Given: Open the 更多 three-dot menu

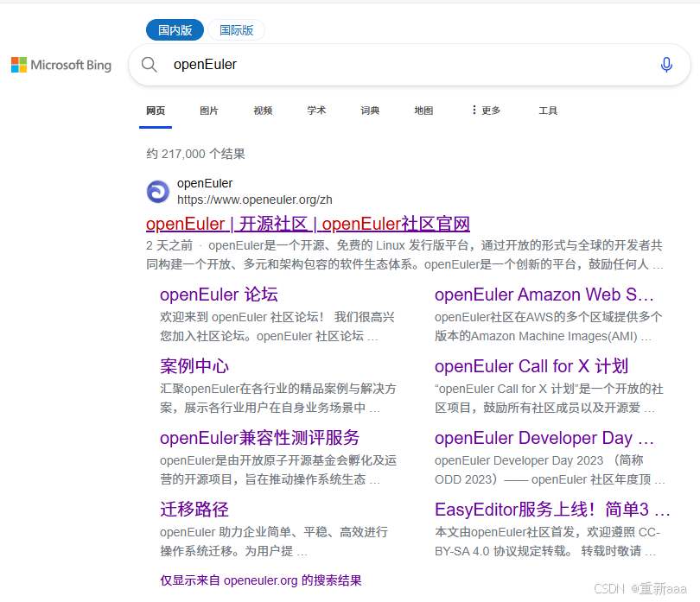Looking at the screenshot, I should tap(486, 111).
